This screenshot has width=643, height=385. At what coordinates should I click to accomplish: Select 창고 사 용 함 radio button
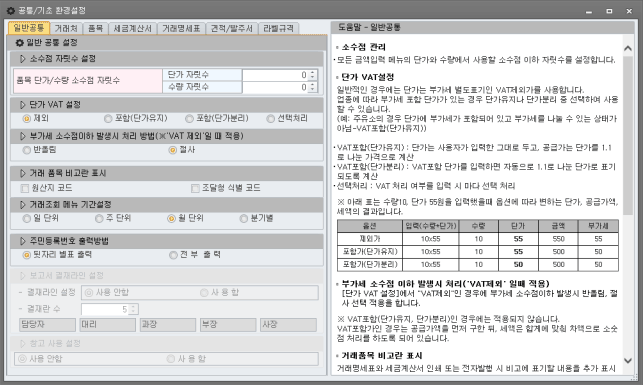171,359
